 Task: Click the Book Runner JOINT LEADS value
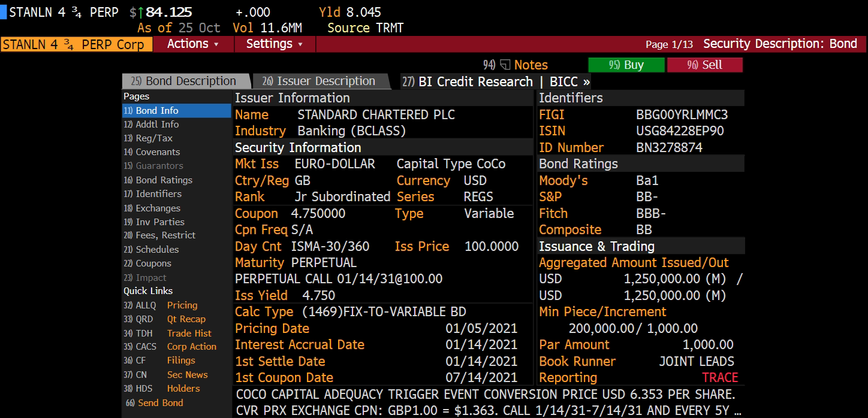click(x=697, y=361)
